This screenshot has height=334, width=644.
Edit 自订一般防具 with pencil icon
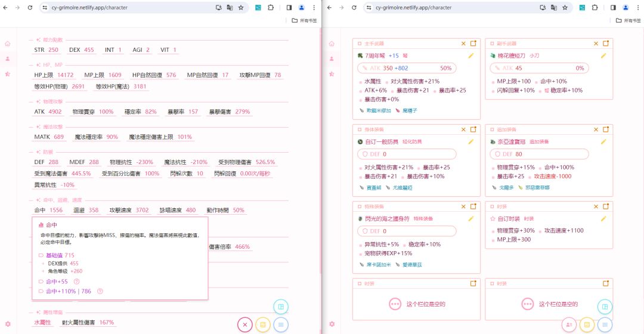coord(470,142)
